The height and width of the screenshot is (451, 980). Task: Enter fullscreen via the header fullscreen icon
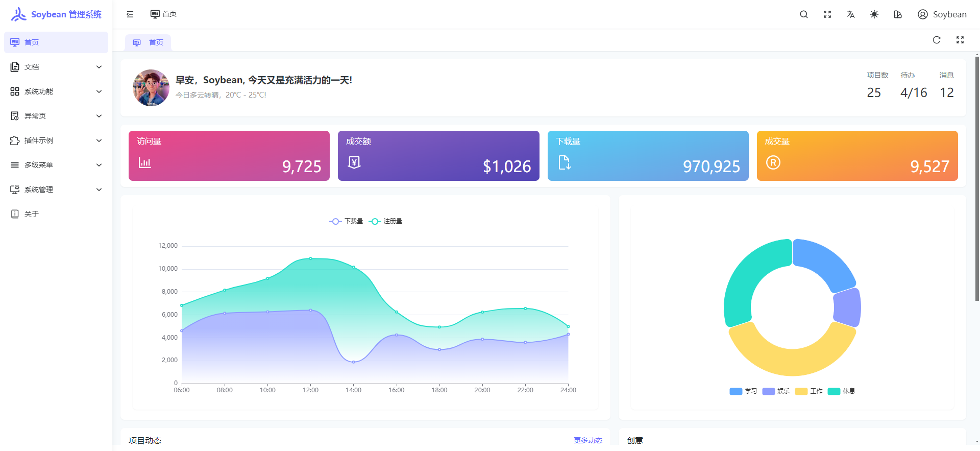pyautogui.click(x=827, y=14)
